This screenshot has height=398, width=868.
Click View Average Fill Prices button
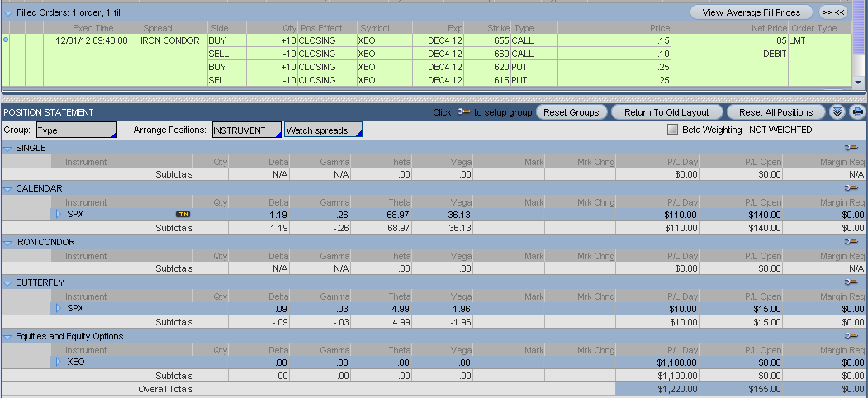tap(751, 12)
